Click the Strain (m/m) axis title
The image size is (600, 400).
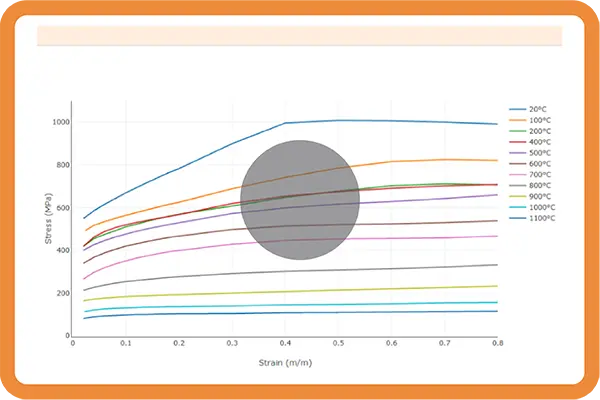tap(285, 361)
